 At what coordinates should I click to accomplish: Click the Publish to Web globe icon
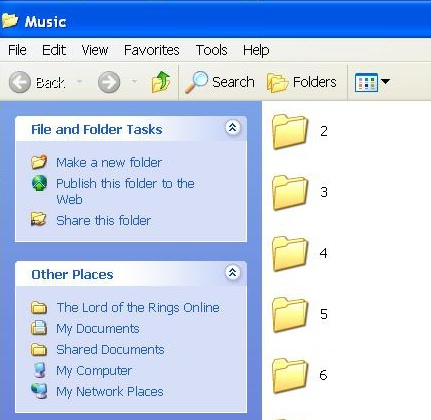point(39,184)
